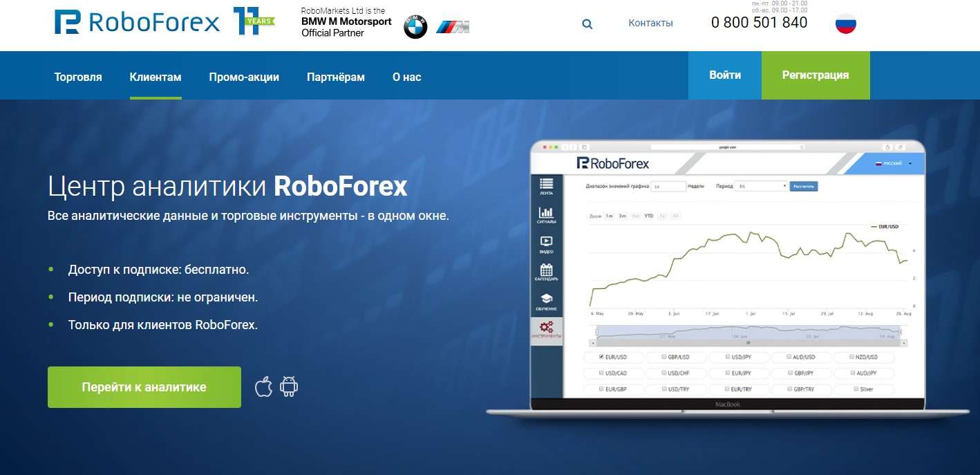This screenshot has height=475, width=980.
Task: Open the Контакты link
Action: 650,23
